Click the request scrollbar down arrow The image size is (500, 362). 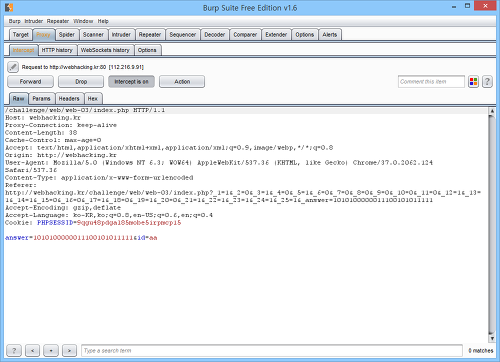pyautogui.click(x=492, y=338)
